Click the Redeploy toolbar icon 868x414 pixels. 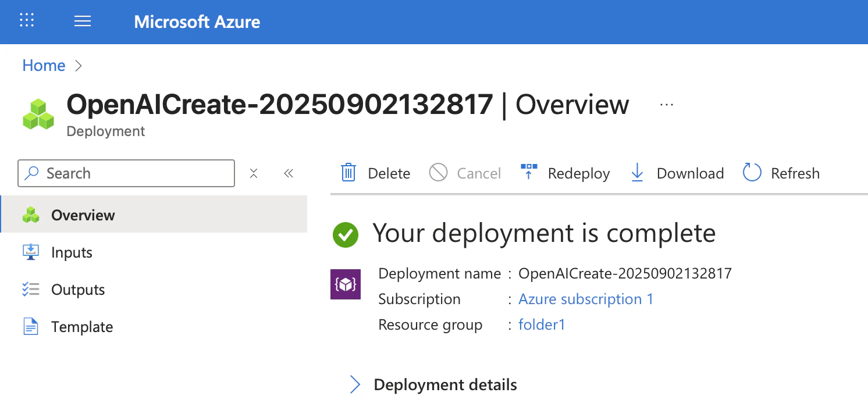pyautogui.click(x=528, y=173)
